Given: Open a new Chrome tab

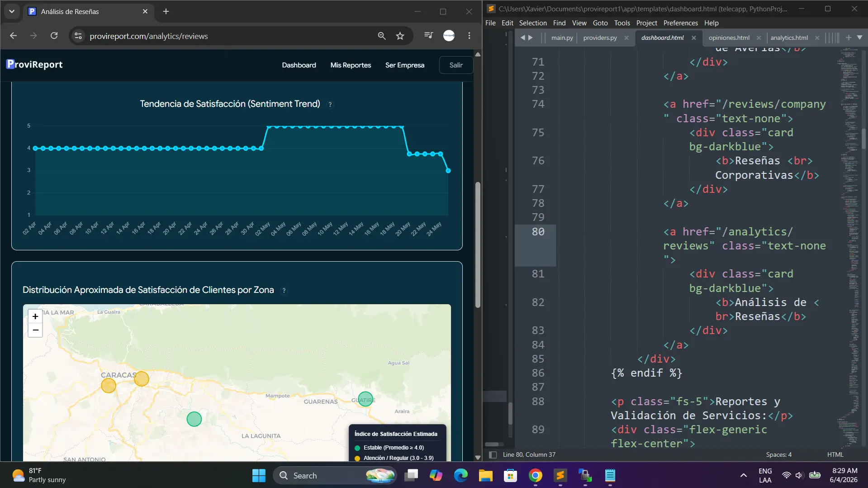Looking at the screenshot, I should [x=166, y=11].
